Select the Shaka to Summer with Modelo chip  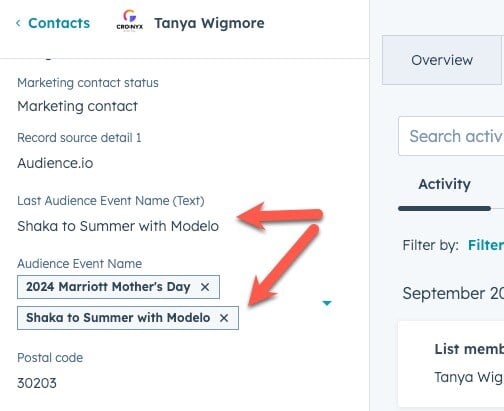(118, 318)
